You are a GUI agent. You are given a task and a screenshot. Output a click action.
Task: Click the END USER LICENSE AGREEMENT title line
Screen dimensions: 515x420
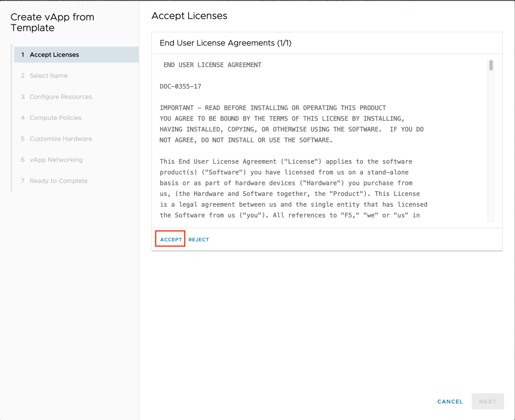(x=212, y=65)
